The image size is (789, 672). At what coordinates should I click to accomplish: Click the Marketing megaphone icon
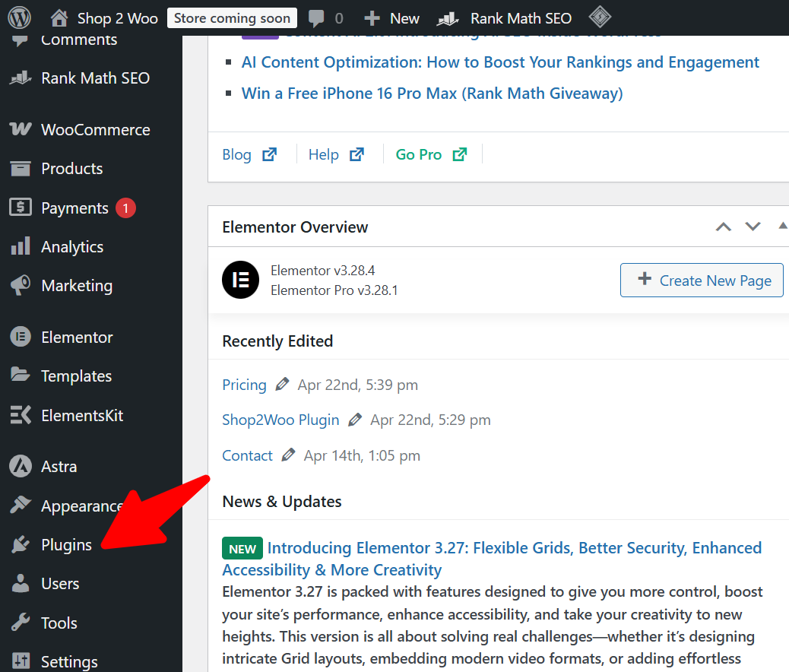(21, 285)
